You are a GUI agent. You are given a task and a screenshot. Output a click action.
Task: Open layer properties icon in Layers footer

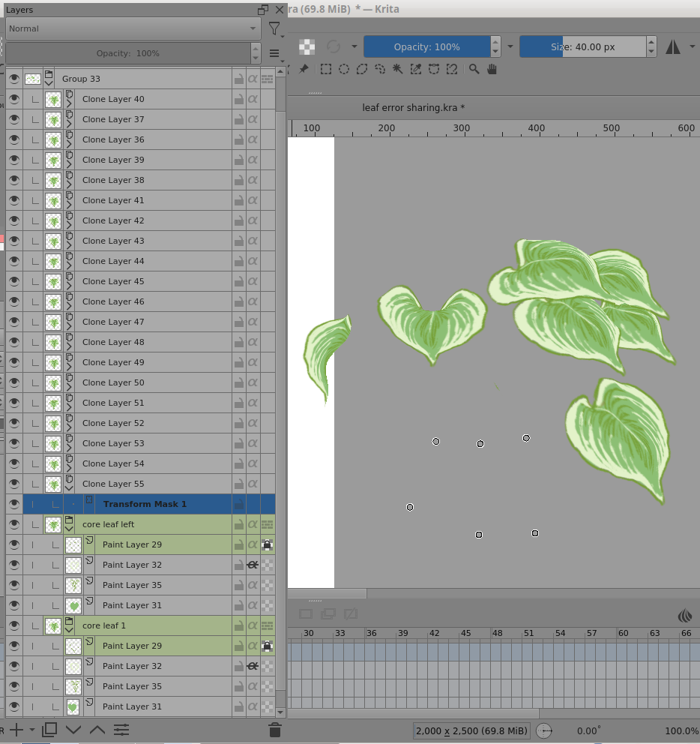(x=122, y=729)
